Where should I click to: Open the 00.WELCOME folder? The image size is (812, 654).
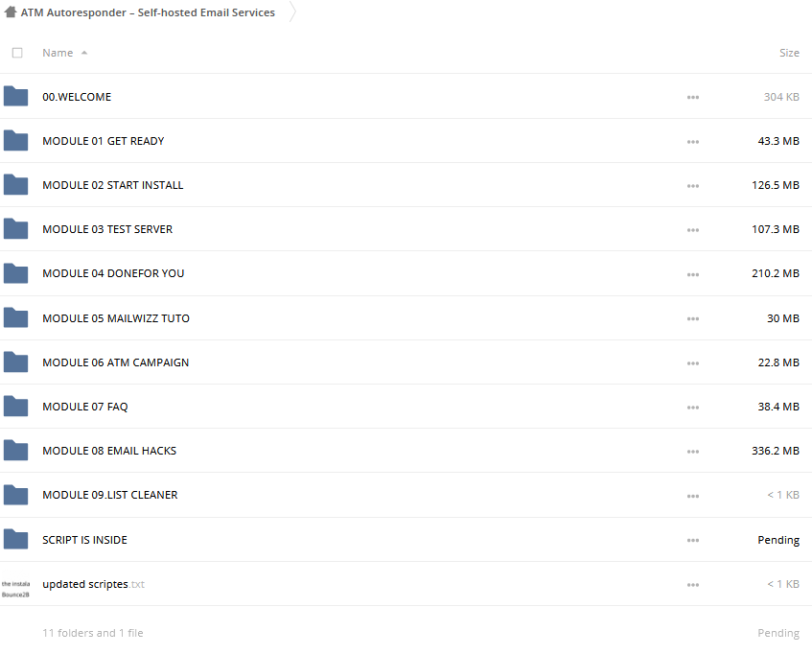(77, 97)
